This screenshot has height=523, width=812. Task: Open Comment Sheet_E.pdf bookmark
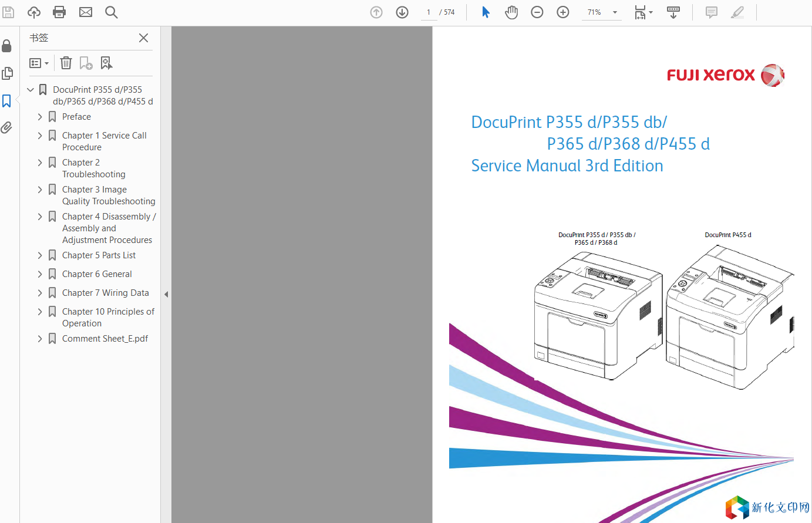[105, 339]
